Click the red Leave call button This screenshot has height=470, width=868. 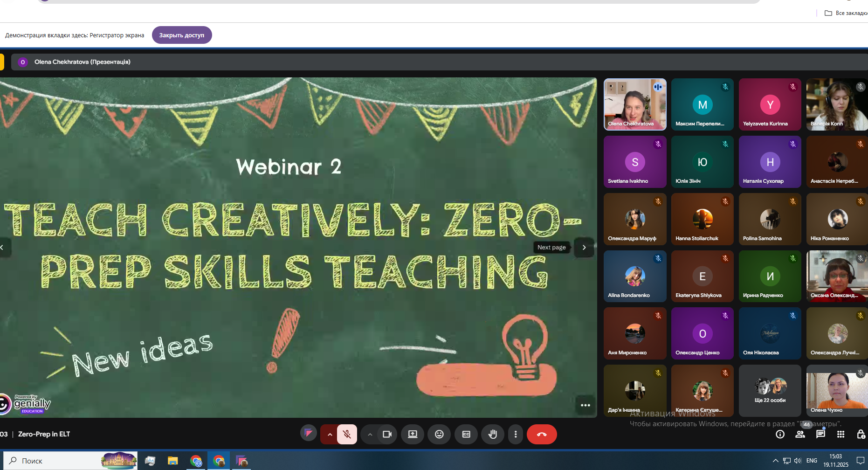tap(541, 435)
